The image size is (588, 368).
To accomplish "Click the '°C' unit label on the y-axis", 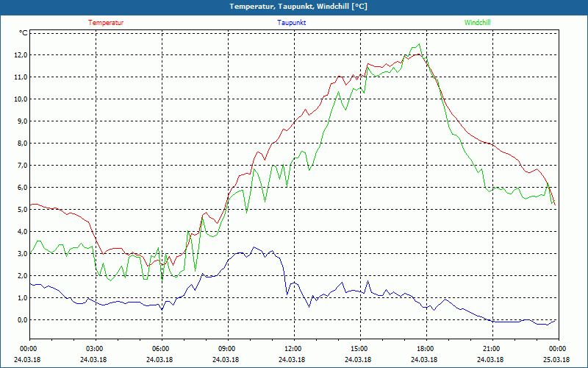I will 23,33.
